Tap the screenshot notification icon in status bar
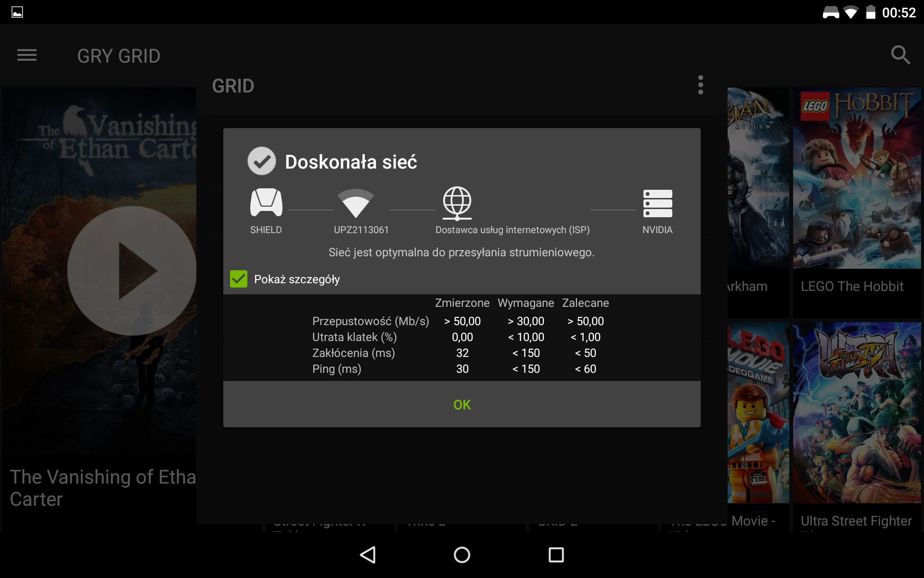 pyautogui.click(x=17, y=12)
